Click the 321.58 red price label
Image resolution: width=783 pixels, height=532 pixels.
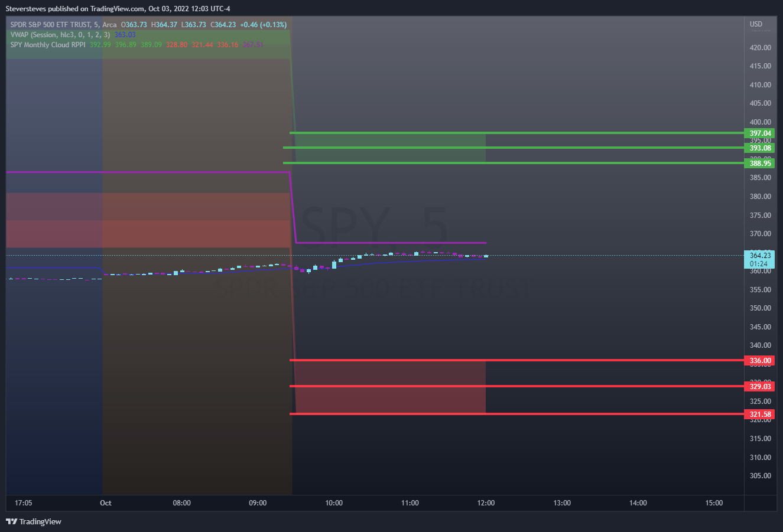click(x=760, y=414)
